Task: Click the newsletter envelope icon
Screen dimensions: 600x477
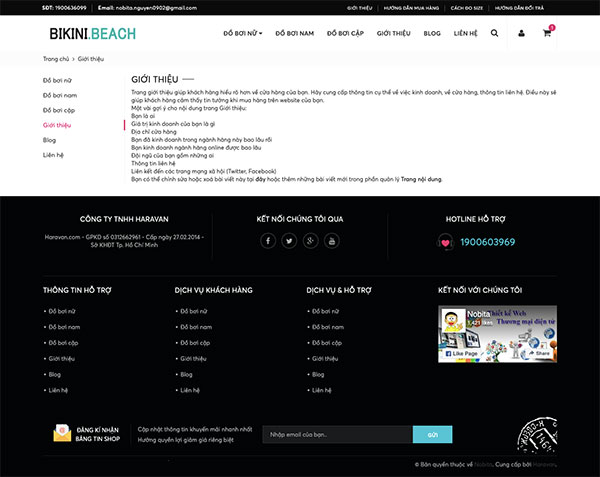Action: click(62, 433)
